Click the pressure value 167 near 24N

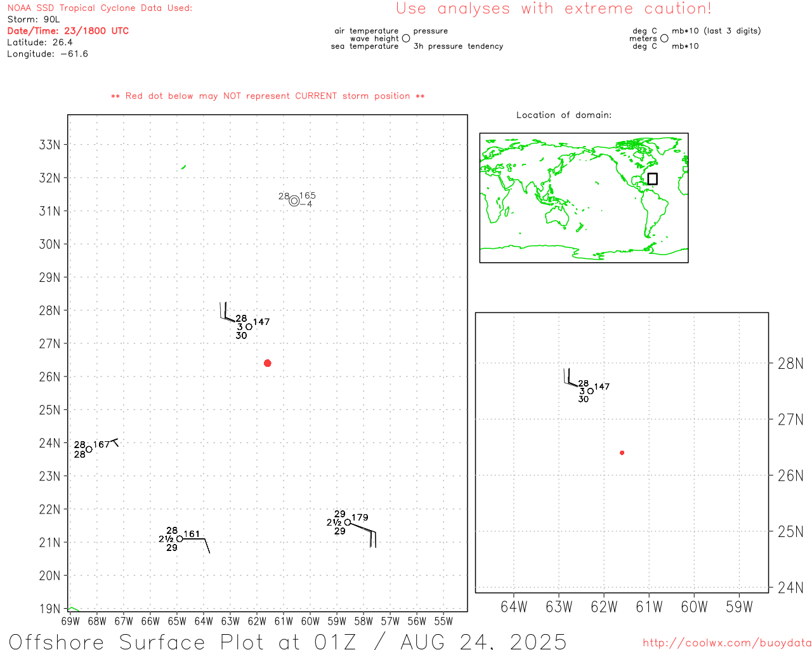[x=101, y=444]
